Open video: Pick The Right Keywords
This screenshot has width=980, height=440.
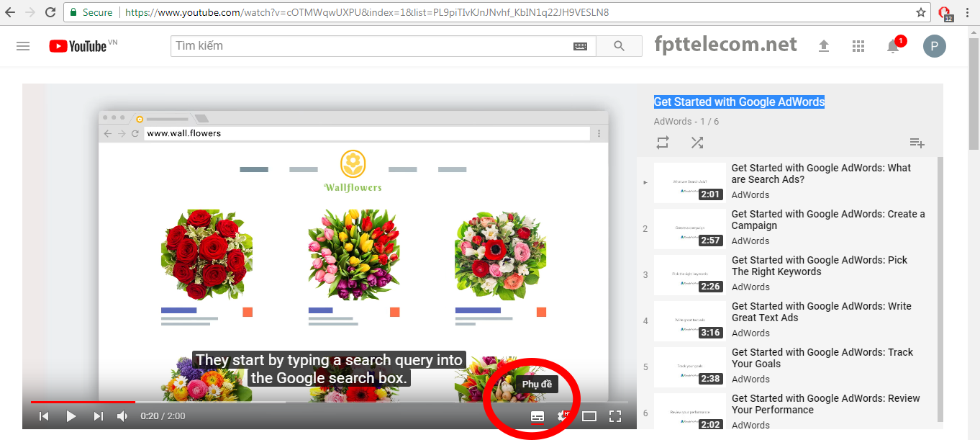click(x=820, y=266)
